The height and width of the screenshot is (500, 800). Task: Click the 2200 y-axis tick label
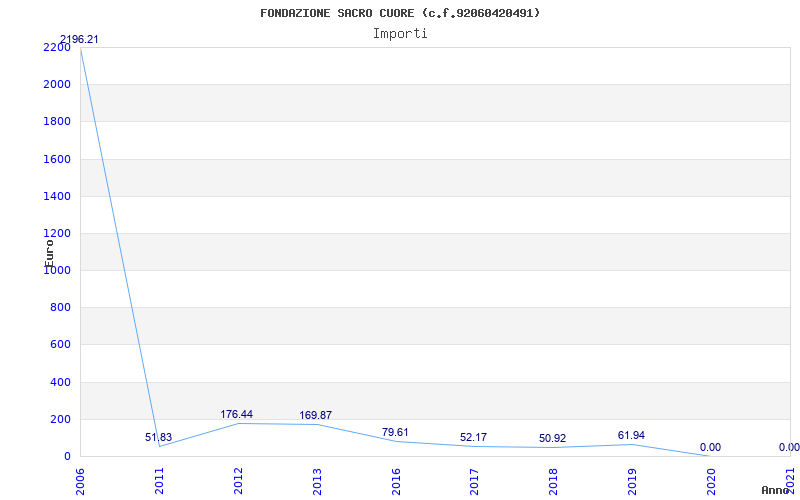pyautogui.click(x=57, y=47)
